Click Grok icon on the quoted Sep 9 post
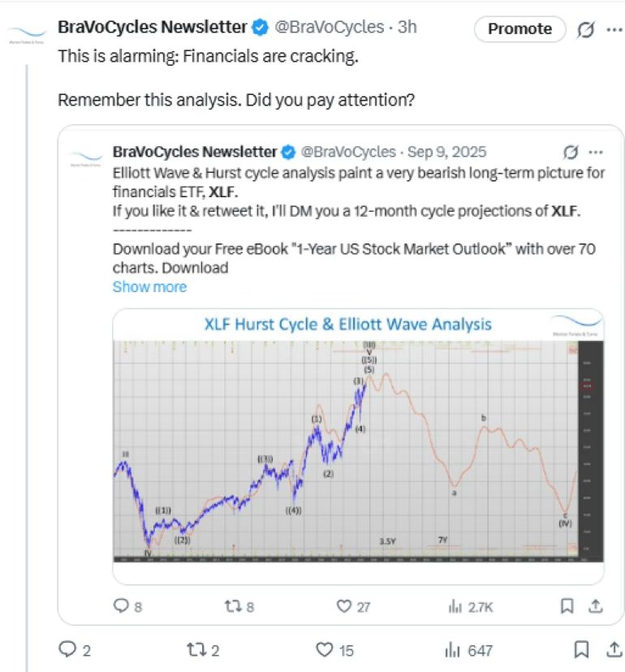 [x=570, y=152]
